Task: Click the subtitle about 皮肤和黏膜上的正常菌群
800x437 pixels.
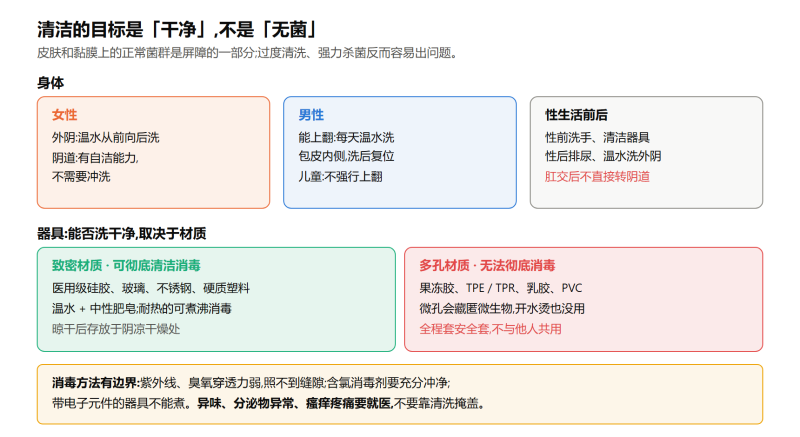Action: (x=247, y=53)
